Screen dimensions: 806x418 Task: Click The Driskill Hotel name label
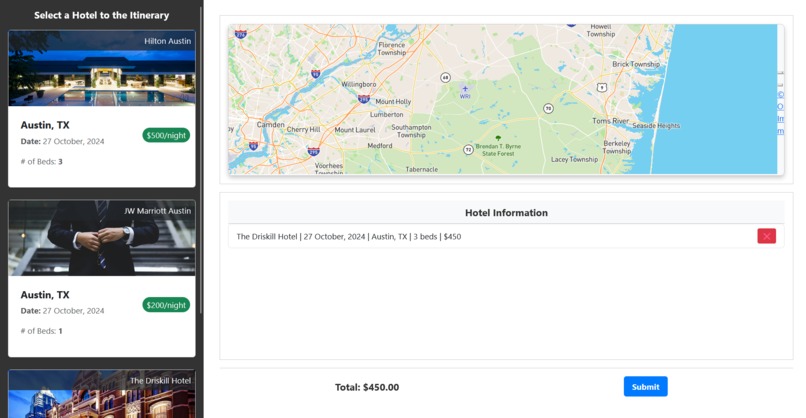click(x=160, y=380)
